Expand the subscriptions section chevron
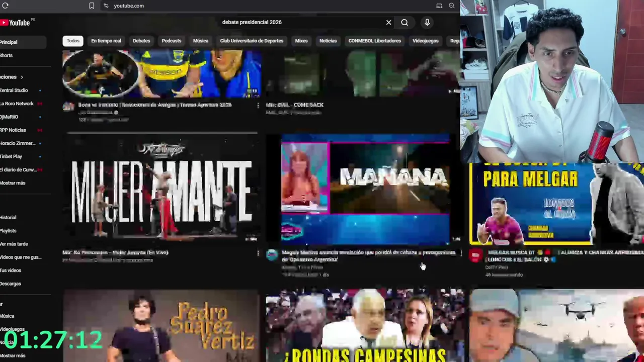Viewport: 644px width, 362px height. (x=22, y=77)
